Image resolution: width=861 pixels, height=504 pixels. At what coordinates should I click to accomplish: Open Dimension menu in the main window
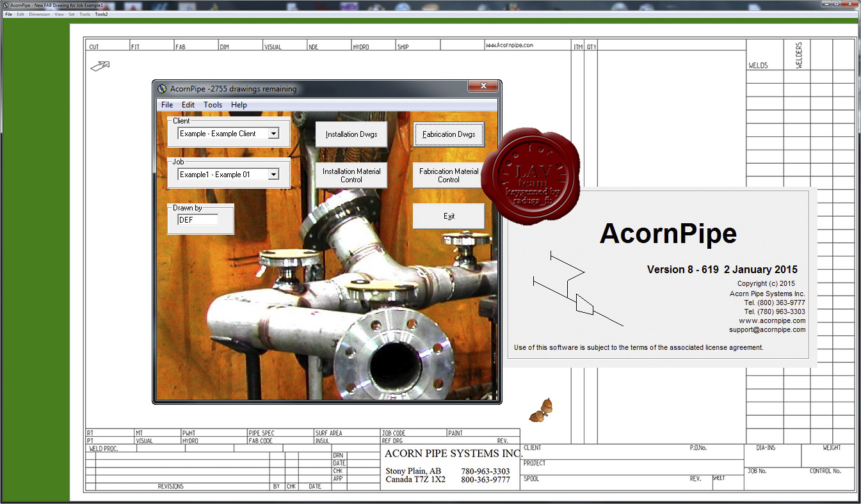coord(39,14)
